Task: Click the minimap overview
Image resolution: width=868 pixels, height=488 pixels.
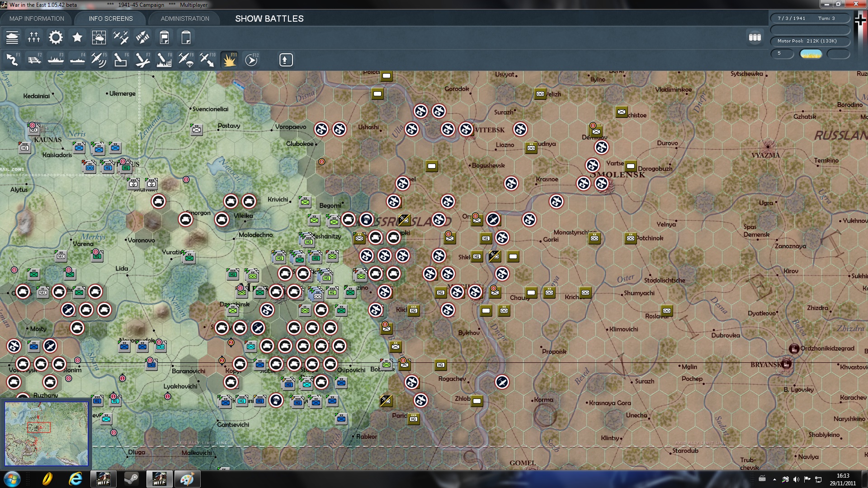Action: 47,434
